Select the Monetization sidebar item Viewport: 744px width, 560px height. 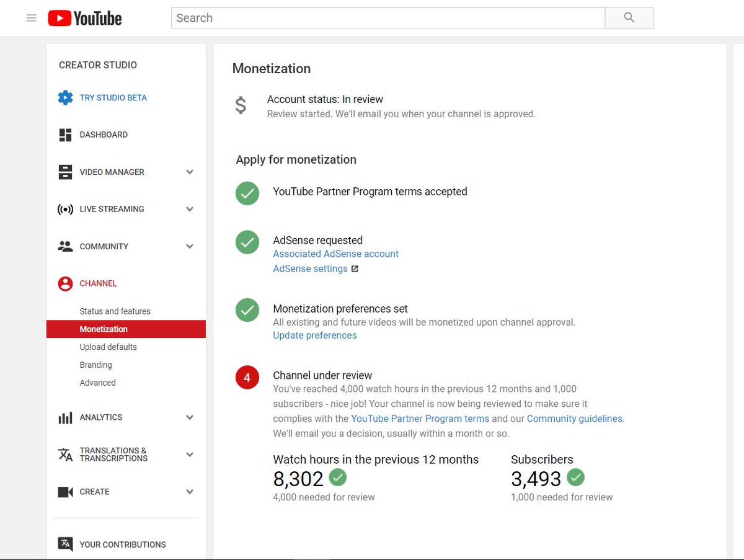pos(126,329)
